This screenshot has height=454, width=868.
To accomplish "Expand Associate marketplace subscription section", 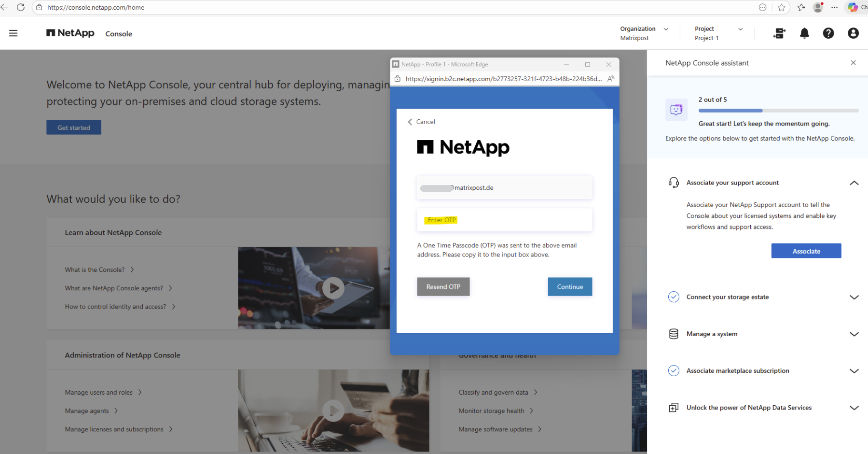I will pyautogui.click(x=854, y=371).
